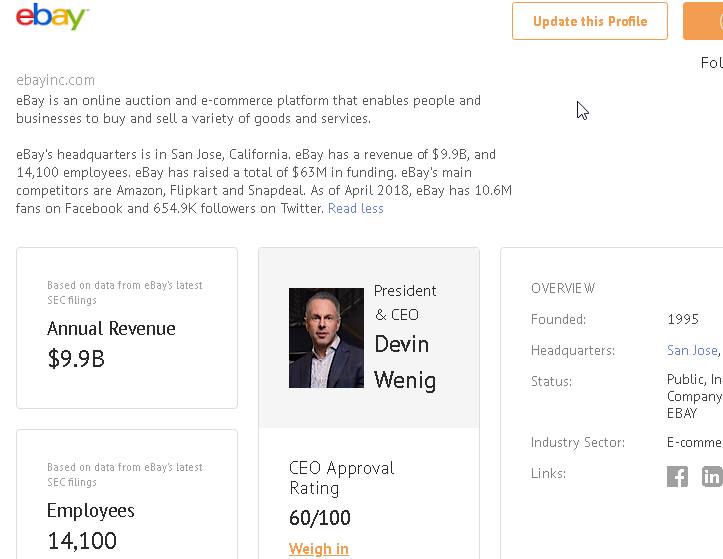Click the Founded year 1995 value

pos(683,320)
